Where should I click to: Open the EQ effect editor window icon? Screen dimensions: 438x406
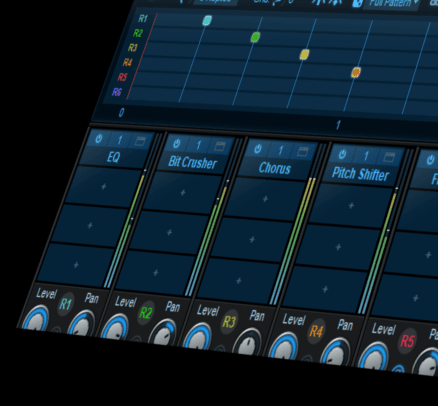140,142
